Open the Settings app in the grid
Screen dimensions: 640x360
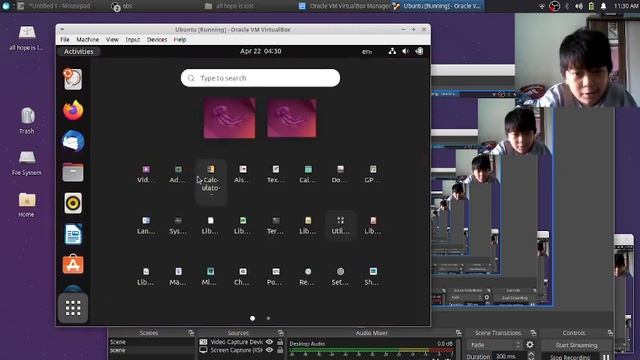click(x=340, y=276)
